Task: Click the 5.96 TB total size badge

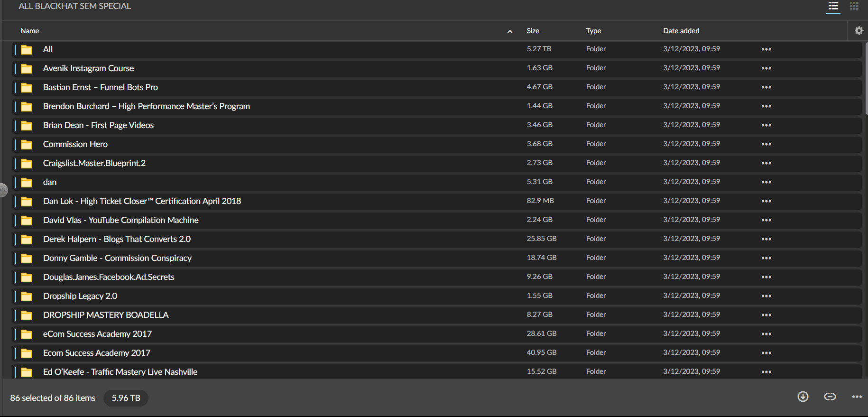Action: click(x=126, y=398)
